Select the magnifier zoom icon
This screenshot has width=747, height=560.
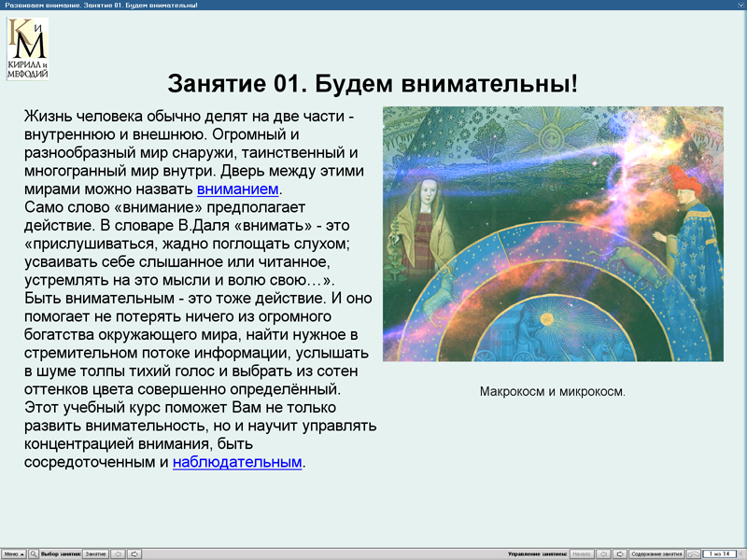34,553
